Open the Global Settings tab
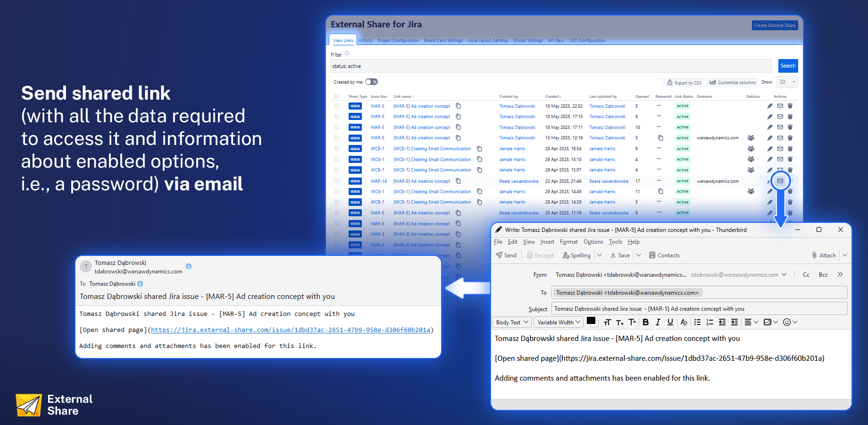This screenshot has width=868, height=425. click(x=528, y=41)
